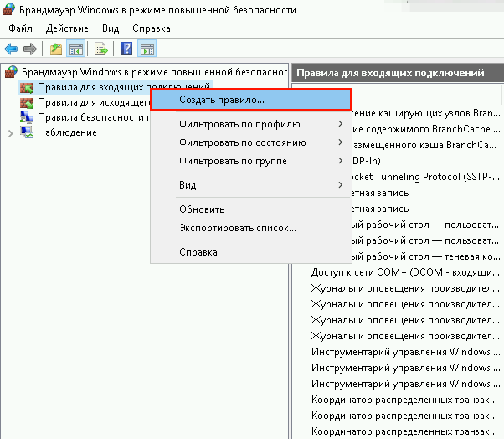
Task: Select rule ending in кэша BranchCa...
Action: [x=424, y=145]
